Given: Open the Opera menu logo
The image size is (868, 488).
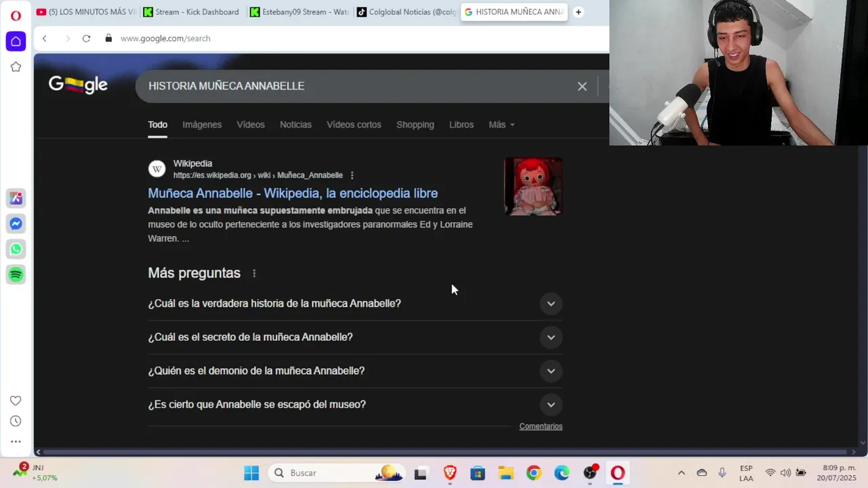Looking at the screenshot, I should tap(16, 16).
